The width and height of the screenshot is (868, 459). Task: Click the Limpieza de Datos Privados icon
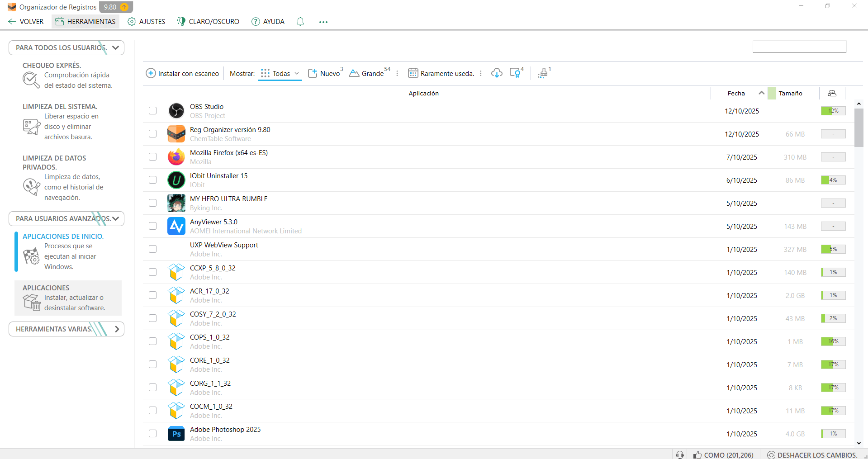pyautogui.click(x=31, y=187)
